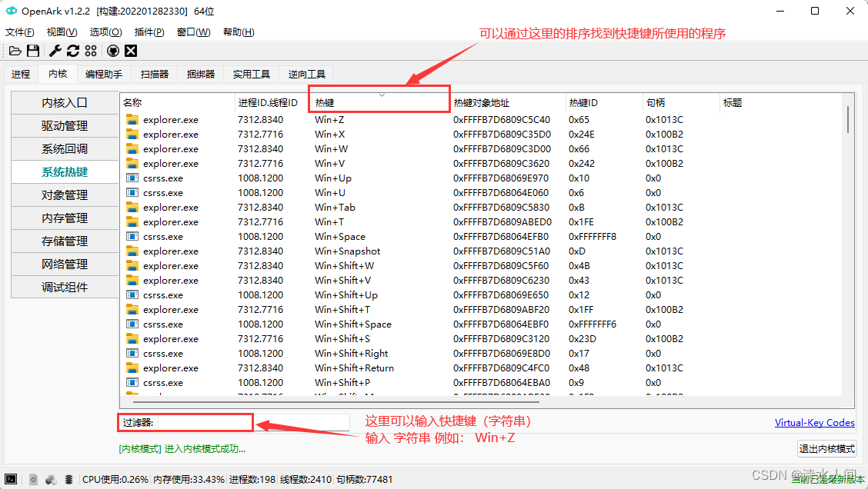Viewport: 868px width, 489px height.
Task: Click the gear file icon in the status bar
Action: [x=33, y=480]
